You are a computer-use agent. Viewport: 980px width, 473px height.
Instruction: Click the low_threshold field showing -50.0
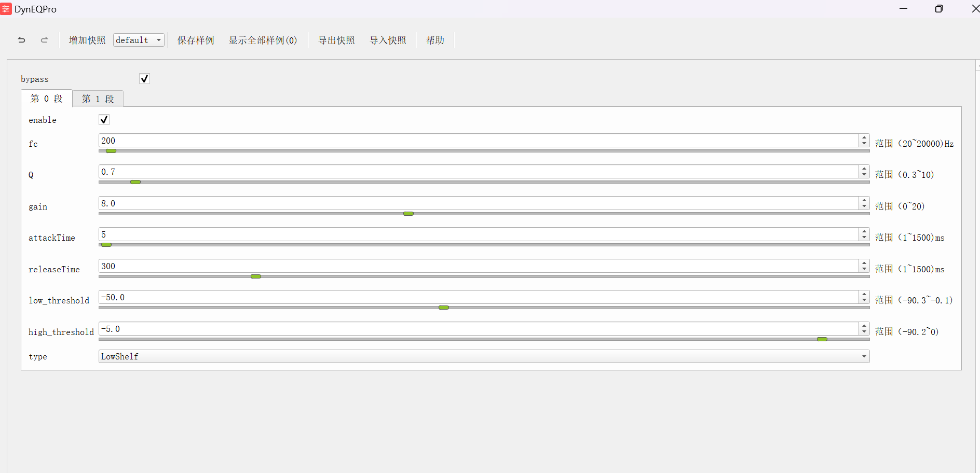tap(479, 297)
